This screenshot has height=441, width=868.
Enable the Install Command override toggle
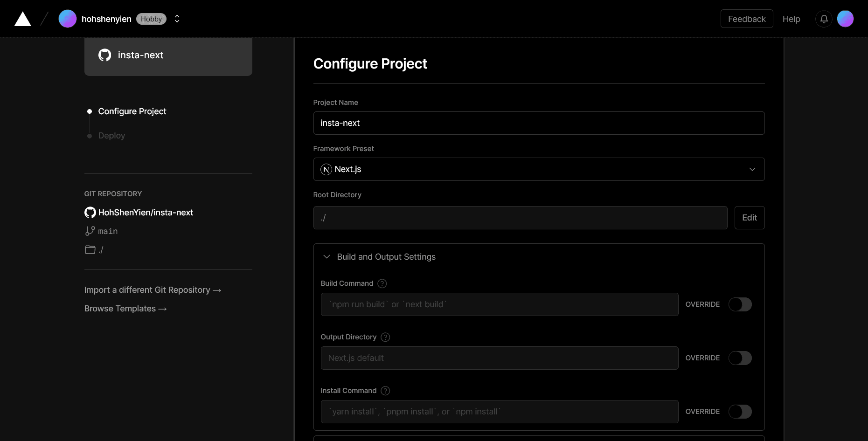pos(740,412)
